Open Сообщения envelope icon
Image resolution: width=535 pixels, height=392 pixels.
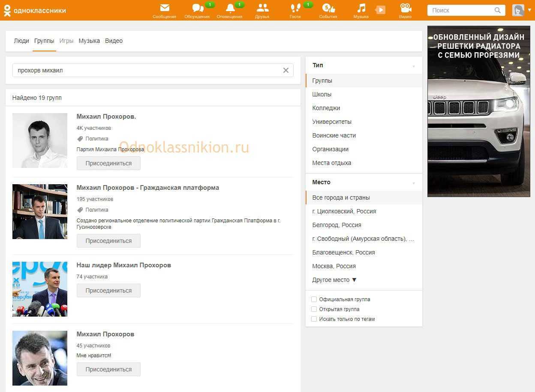(165, 8)
